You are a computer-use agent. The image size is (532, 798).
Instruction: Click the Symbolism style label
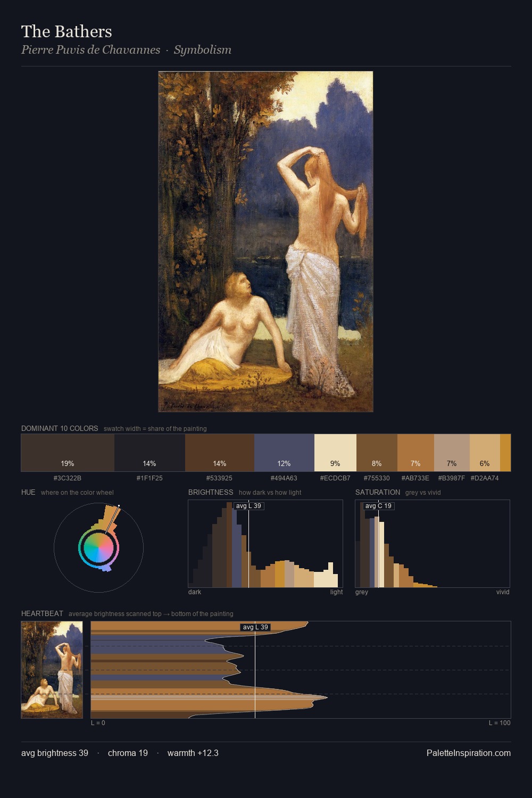(x=203, y=50)
